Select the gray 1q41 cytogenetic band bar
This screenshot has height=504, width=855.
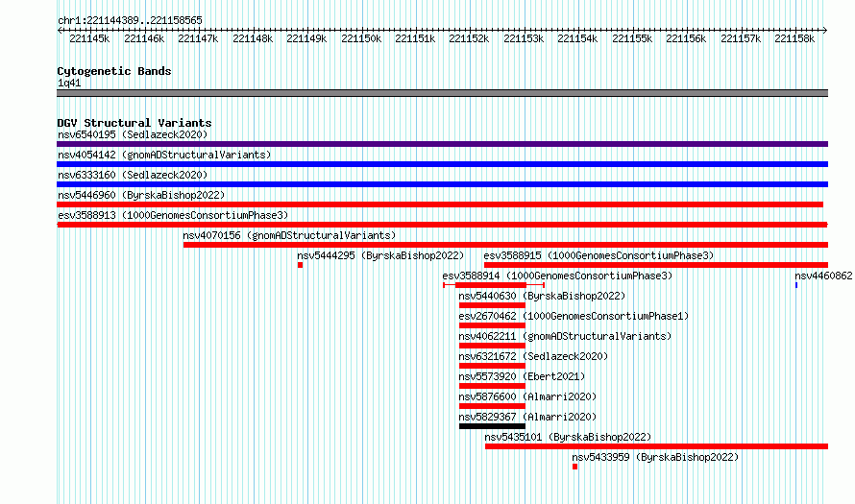click(x=442, y=93)
